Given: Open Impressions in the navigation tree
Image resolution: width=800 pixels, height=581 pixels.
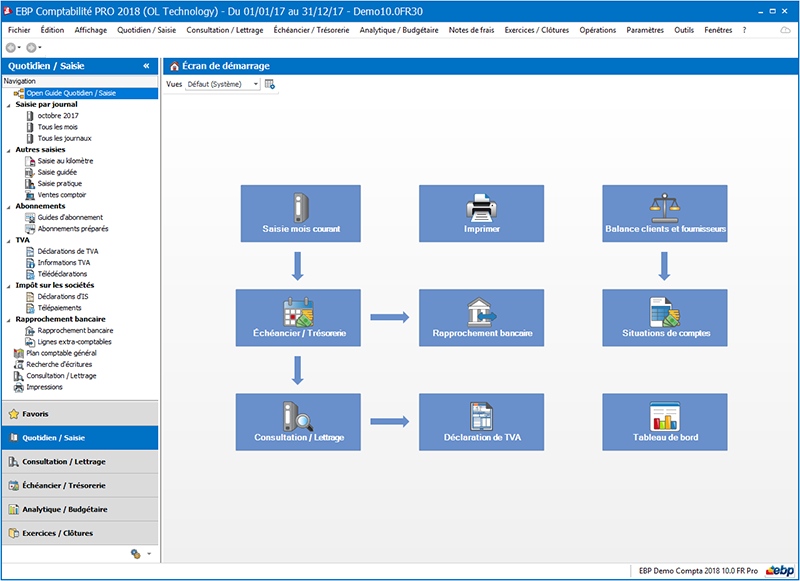Looking at the screenshot, I should (x=44, y=387).
